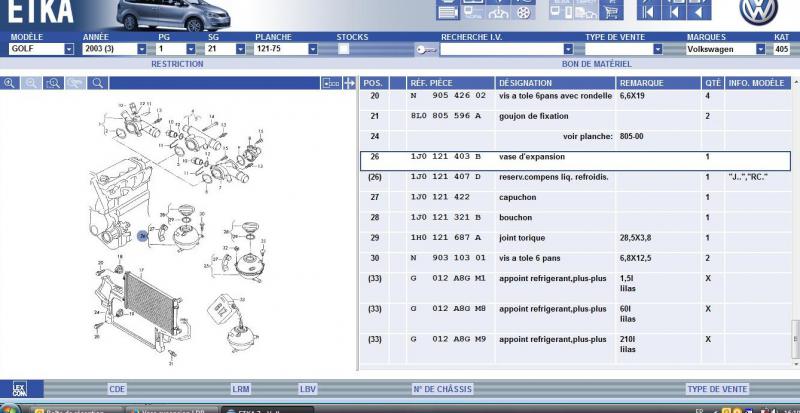Click the KAT field showing 405
The height and width of the screenshot is (413, 800).
[782, 49]
